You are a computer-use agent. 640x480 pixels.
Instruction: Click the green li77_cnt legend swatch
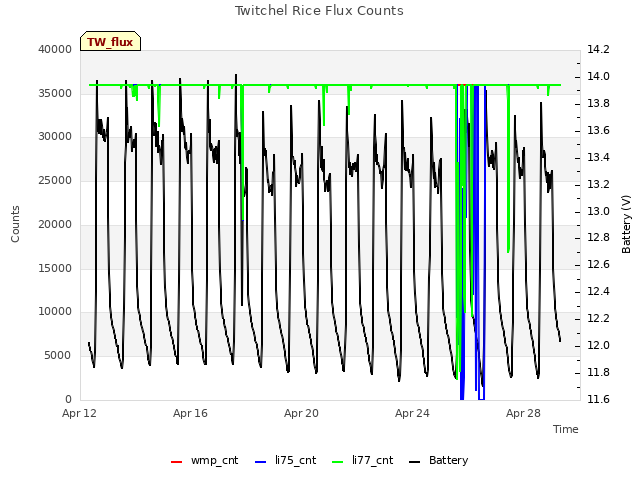[338, 462]
